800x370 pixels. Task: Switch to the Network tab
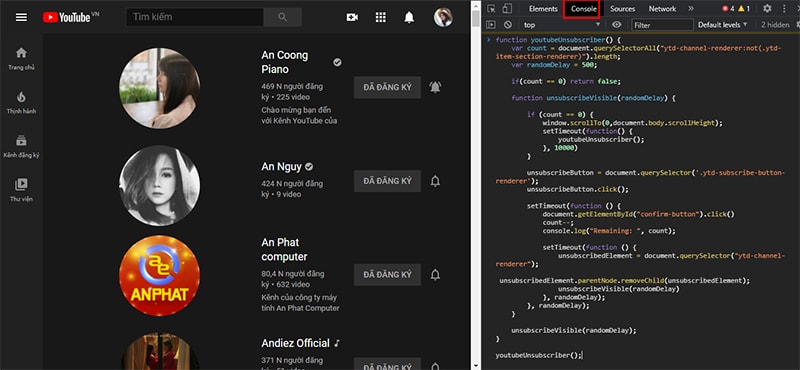[x=662, y=9]
